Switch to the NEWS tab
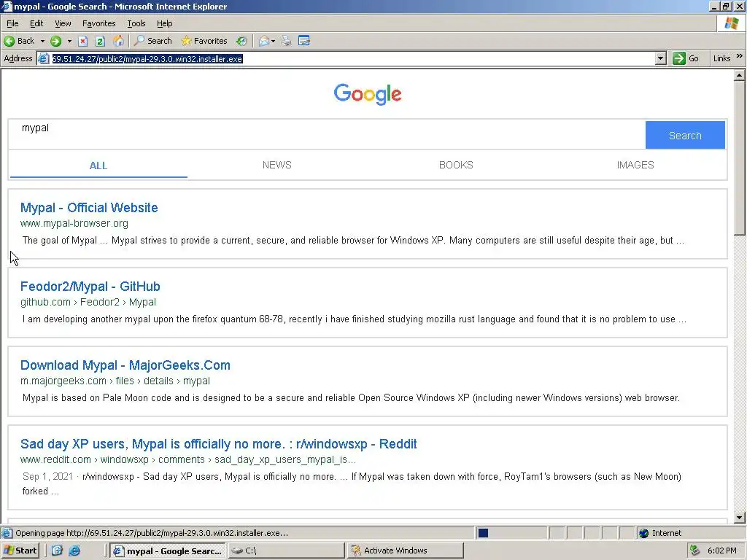This screenshot has width=747, height=560. [x=276, y=165]
